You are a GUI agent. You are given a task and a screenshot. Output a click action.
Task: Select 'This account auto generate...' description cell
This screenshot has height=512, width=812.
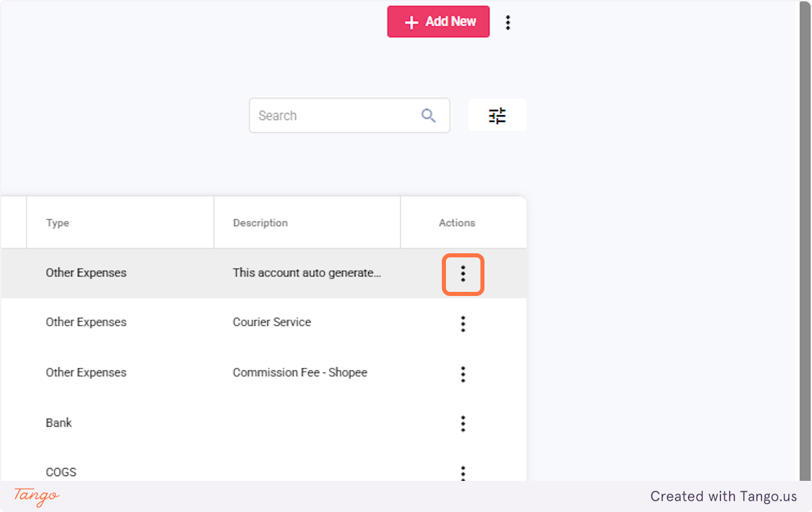click(x=307, y=273)
